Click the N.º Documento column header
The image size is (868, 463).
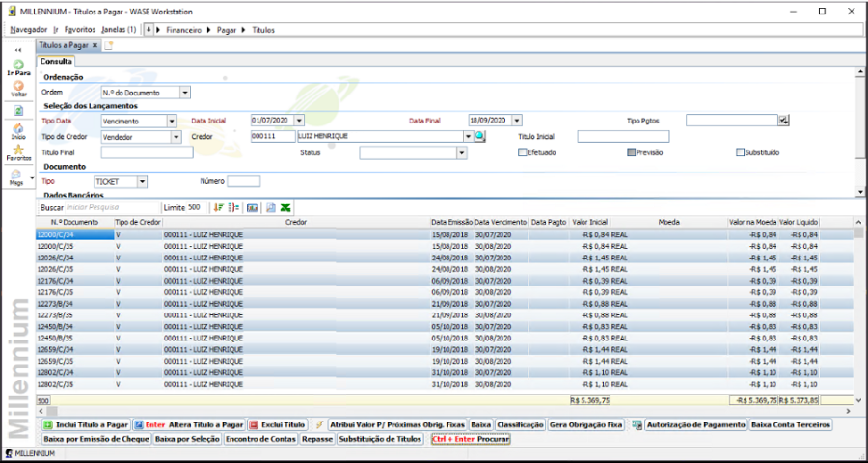coord(74,222)
